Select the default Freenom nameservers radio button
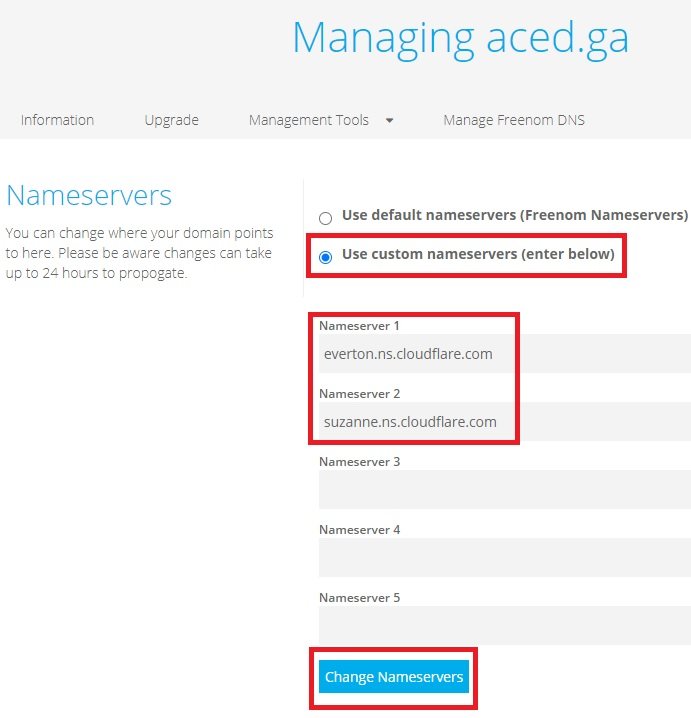The height and width of the screenshot is (718, 691). pos(325,218)
